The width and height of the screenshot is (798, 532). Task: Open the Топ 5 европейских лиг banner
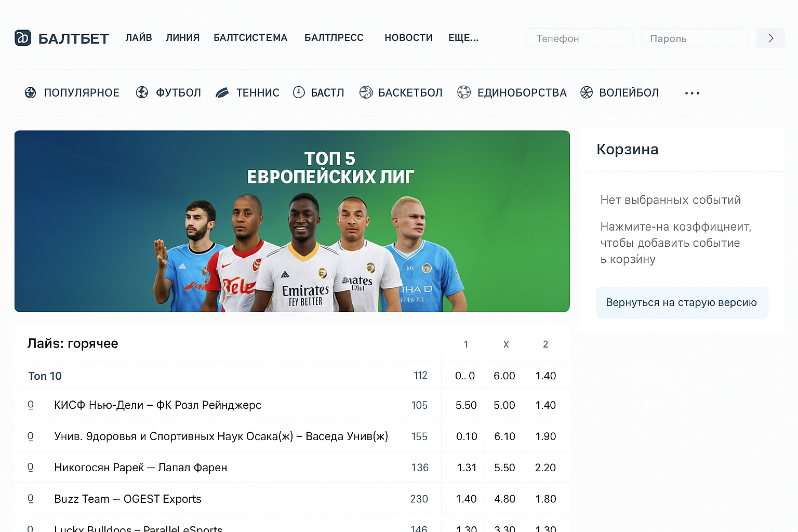(292, 221)
